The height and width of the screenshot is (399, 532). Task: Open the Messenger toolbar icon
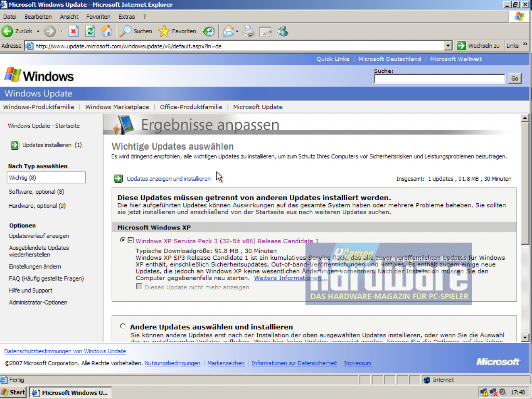283,31
